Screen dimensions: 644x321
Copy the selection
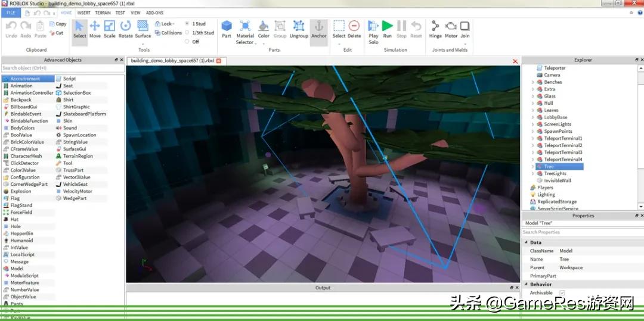point(57,24)
